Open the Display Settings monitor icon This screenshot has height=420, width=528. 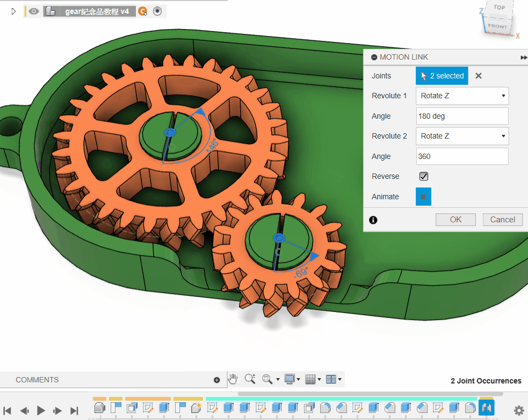tap(290, 379)
